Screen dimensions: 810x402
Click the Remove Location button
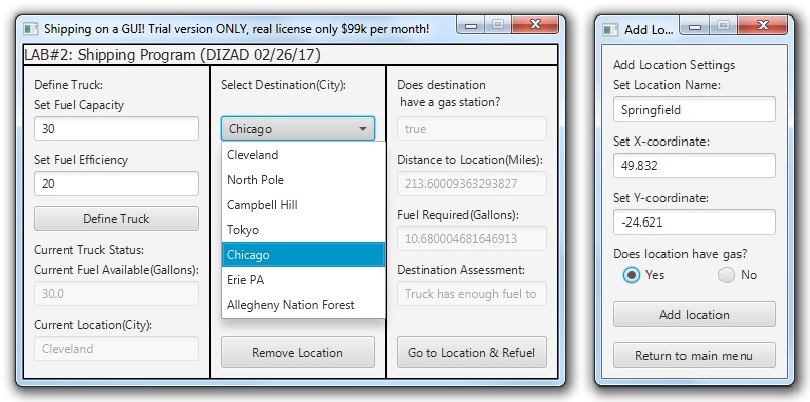[297, 352]
